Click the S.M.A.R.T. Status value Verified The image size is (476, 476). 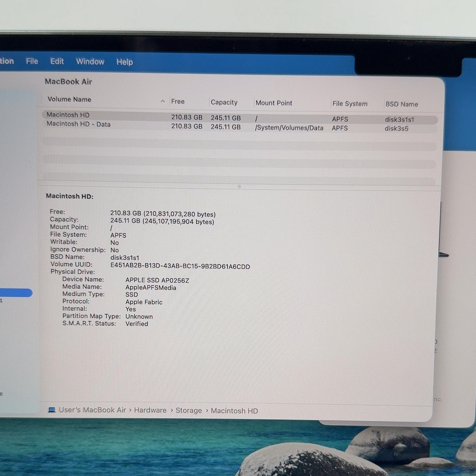point(137,324)
